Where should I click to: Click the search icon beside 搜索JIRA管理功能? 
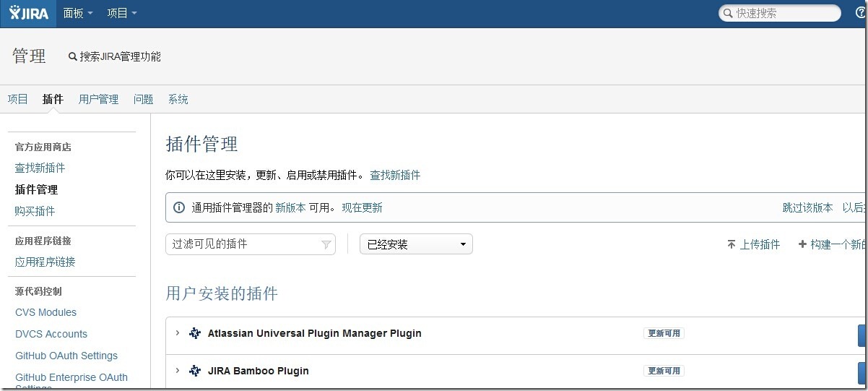tap(73, 56)
